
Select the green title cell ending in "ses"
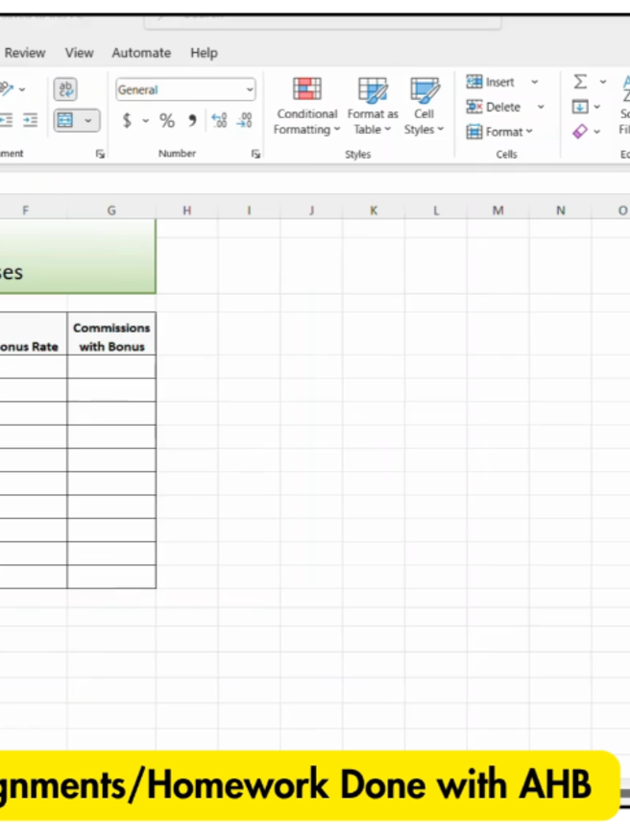78,256
